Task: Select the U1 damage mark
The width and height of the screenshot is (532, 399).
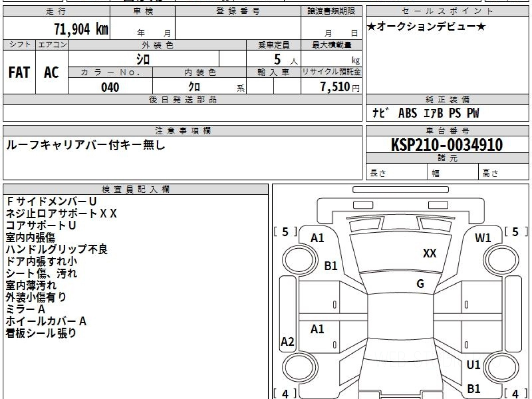Action: tap(474, 365)
